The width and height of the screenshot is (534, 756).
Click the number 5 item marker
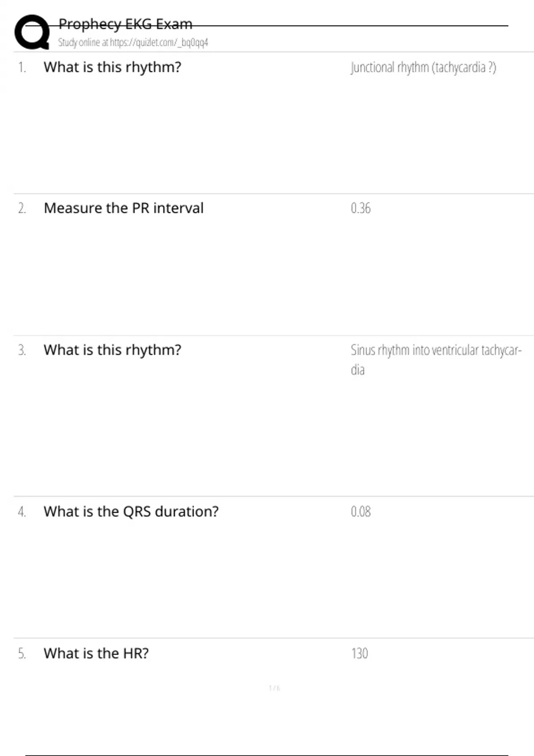tap(22, 653)
